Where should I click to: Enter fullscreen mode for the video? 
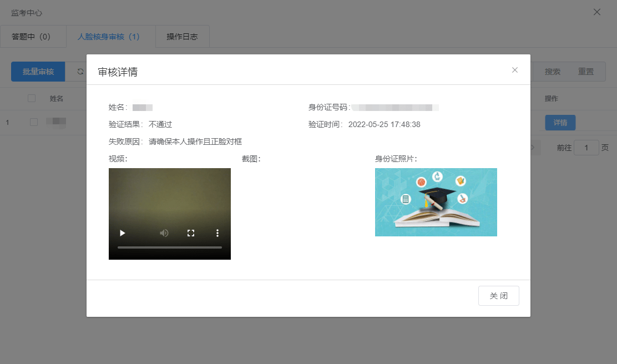click(191, 233)
